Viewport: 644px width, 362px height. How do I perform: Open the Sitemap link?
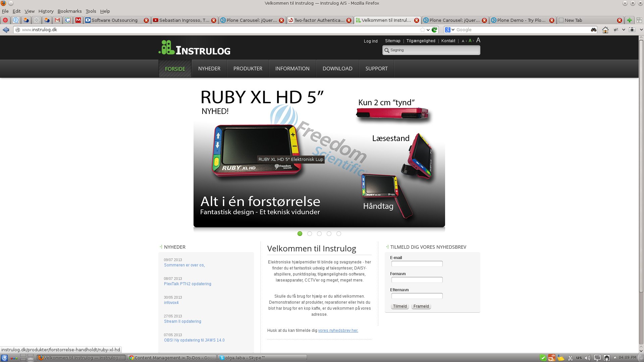pos(392,41)
